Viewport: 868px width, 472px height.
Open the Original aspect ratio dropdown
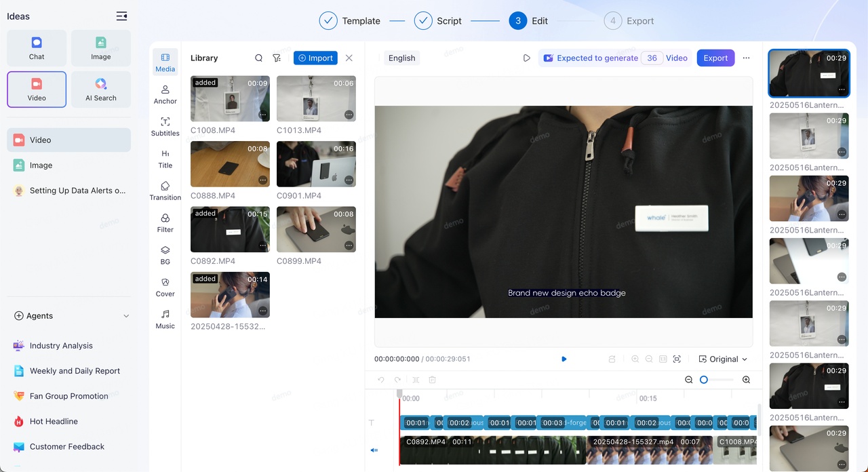tap(723, 359)
